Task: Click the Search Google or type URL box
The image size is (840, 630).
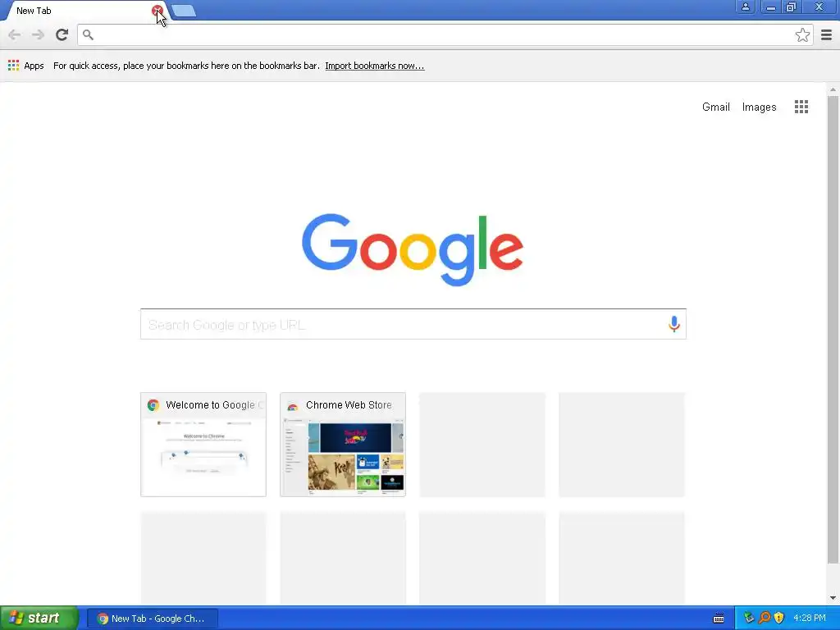Action: coord(413,324)
